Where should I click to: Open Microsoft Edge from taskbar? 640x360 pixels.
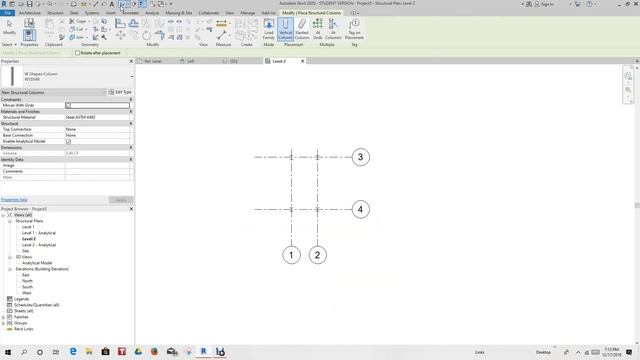[73, 351]
